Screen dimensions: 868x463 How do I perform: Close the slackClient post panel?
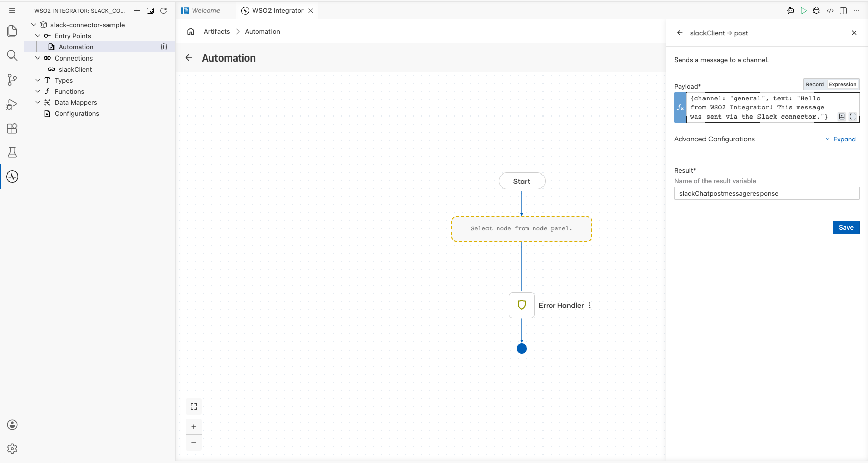[x=854, y=33]
